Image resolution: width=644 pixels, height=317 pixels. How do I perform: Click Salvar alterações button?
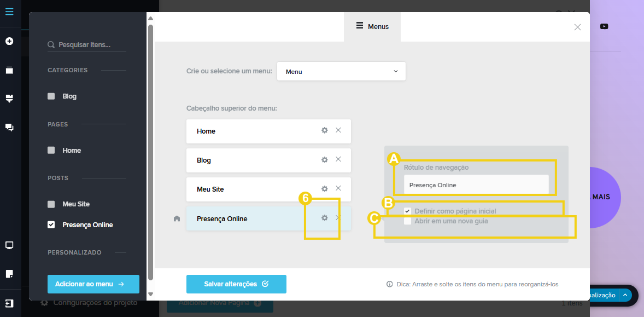236,284
